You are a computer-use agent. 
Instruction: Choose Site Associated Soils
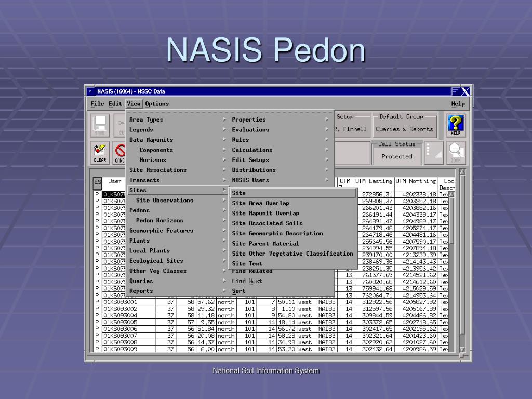click(x=293, y=223)
